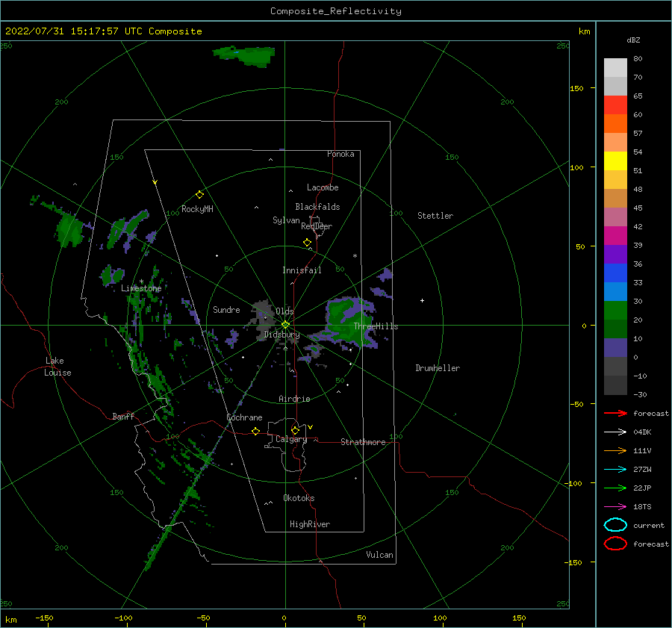The width and height of the screenshot is (672, 628).
Task: Click the white 04DK arrow legend icon
Action: (615, 432)
